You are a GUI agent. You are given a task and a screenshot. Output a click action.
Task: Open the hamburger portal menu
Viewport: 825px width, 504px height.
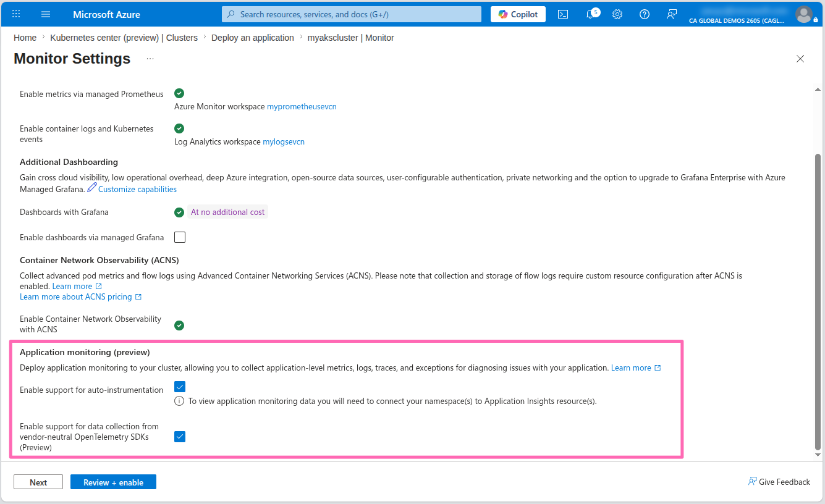(x=46, y=14)
